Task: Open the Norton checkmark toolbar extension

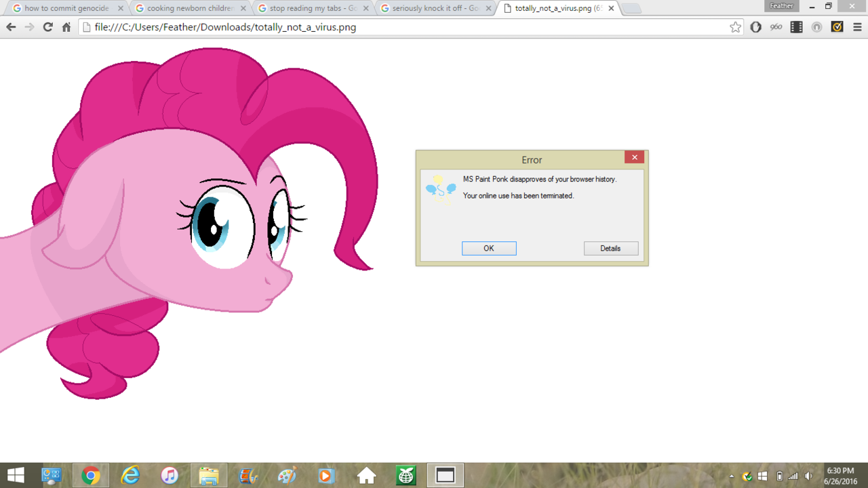Action: coord(837,27)
